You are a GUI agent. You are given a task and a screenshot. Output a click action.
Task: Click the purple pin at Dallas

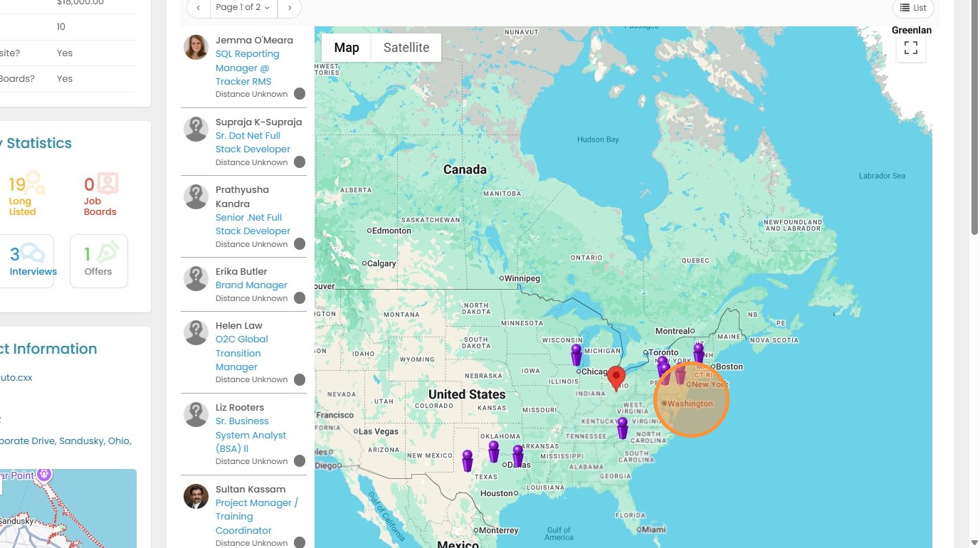518,455
